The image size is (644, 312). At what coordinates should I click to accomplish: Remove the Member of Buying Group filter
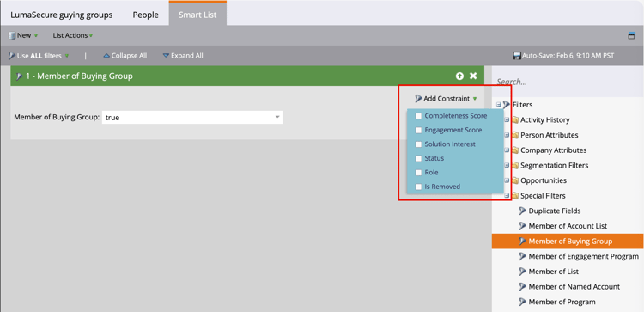coord(473,76)
